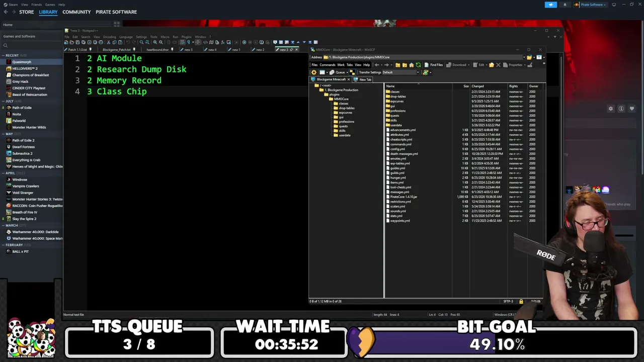644x362 pixels.
Task: Toggle word wrap in Notepad++ toolbar
Action: pyautogui.click(x=182, y=42)
